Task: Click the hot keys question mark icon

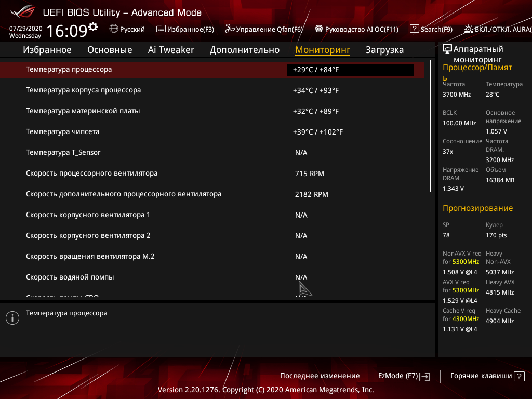Action: (519, 376)
